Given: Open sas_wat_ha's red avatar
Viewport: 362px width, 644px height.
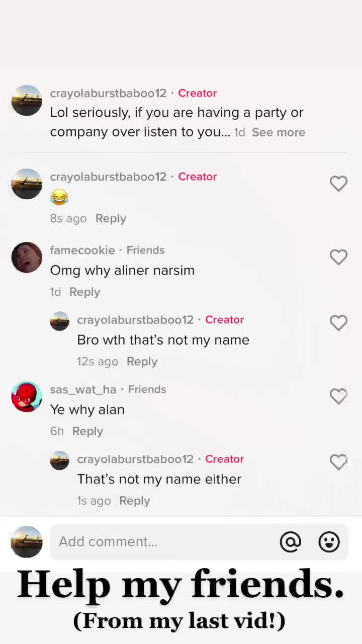Looking at the screenshot, I should 27,396.
